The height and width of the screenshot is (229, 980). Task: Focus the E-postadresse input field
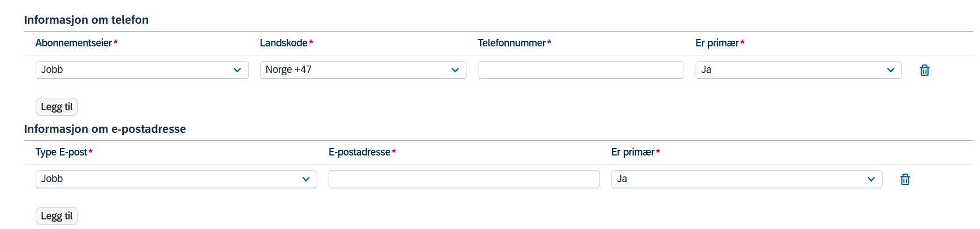click(x=464, y=179)
